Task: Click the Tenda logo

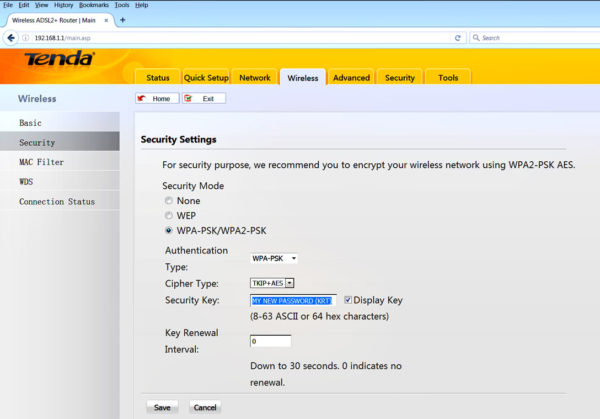Action: tap(60, 59)
